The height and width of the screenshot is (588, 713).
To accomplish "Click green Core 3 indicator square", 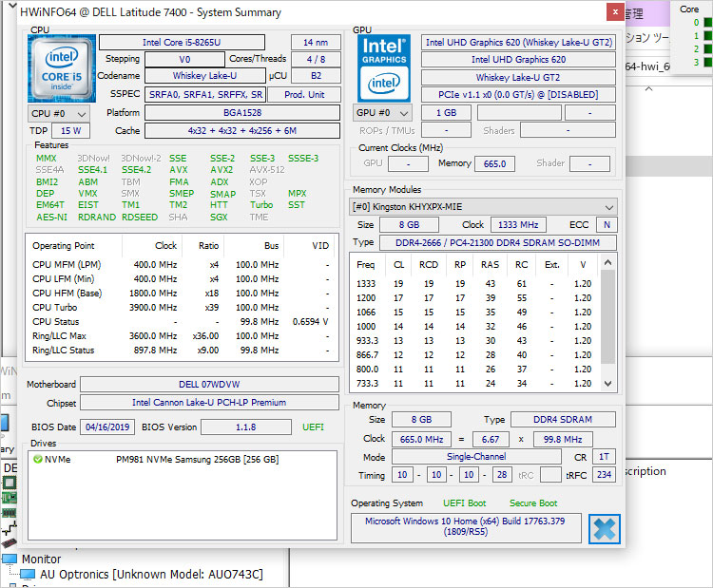I will point(707,62).
